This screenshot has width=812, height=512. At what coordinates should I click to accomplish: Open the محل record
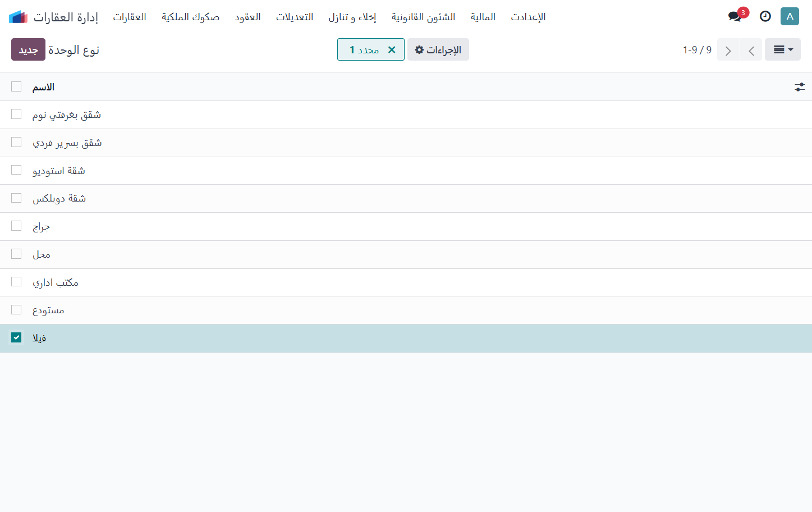42,255
